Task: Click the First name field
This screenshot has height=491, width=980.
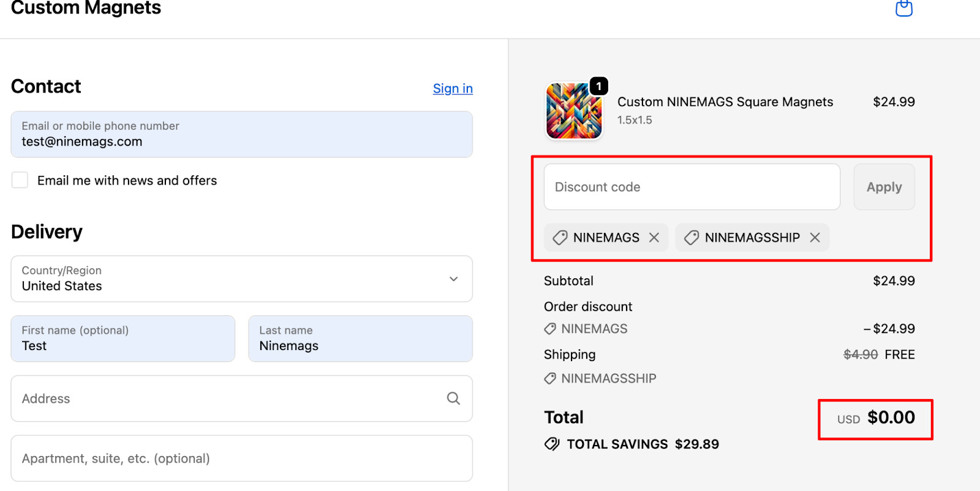Action: coord(123,339)
